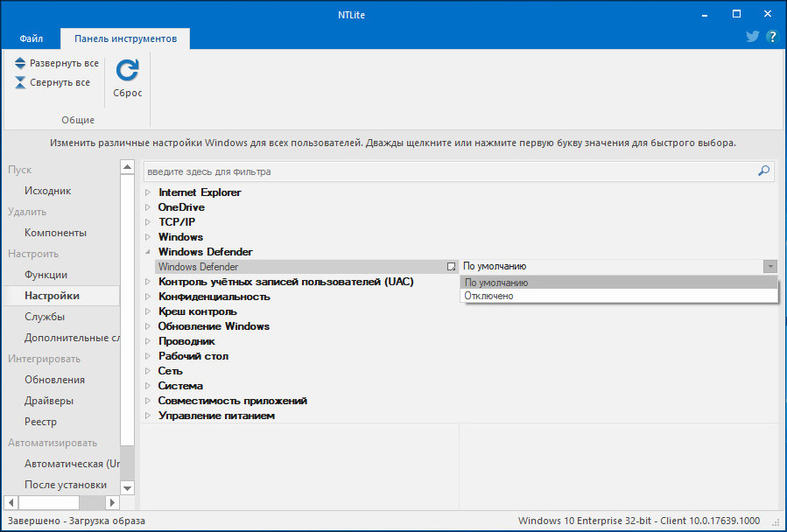This screenshot has height=532, width=787.
Task: Click the magnifier search icon in filter
Action: 763,171
